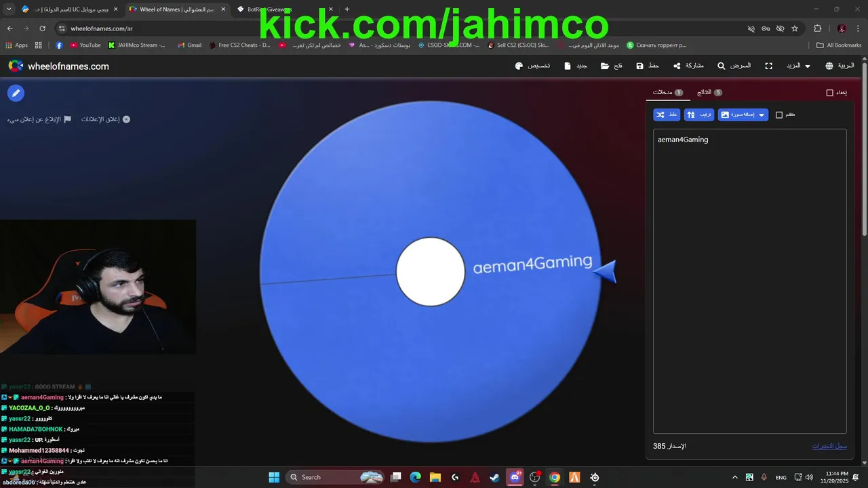Open File Explorer from the taskbar
Viewport: 868px width, 488px height.
(435, 477)
